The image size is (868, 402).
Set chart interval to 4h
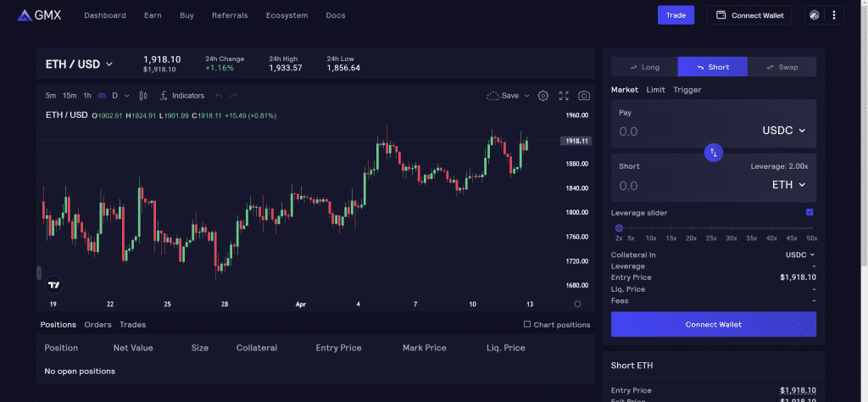(102, 96)
